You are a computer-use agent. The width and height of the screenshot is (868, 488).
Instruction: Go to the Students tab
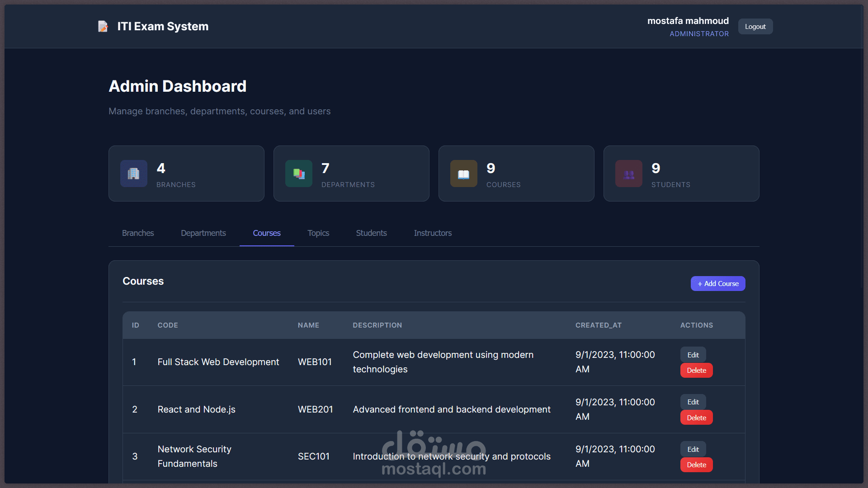[x=371, y=233]
